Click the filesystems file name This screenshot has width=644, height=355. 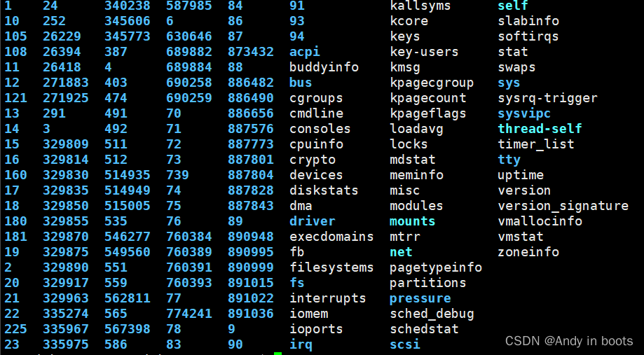coord(331,267)
